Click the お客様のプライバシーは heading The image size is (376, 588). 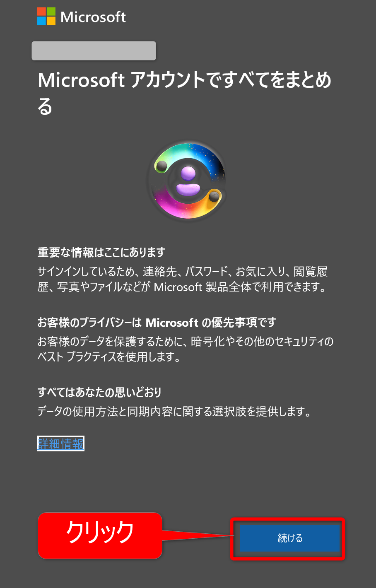(157, 322)
